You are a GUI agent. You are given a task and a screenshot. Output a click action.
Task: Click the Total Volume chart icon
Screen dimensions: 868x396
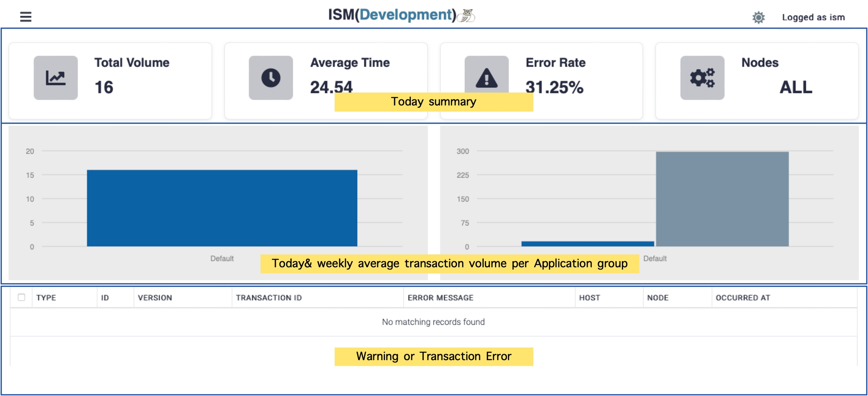tap(56, 78)
